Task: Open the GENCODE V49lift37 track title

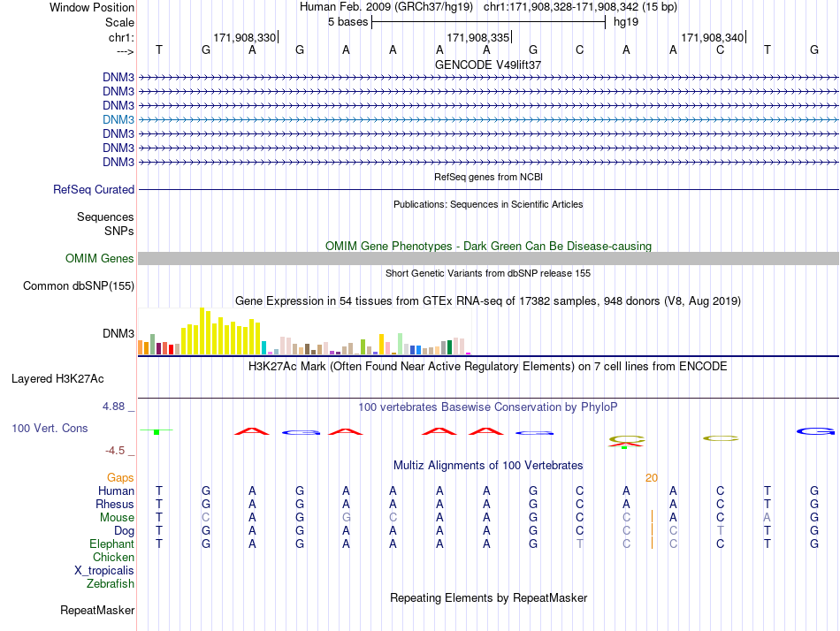Action: (488, 65)
